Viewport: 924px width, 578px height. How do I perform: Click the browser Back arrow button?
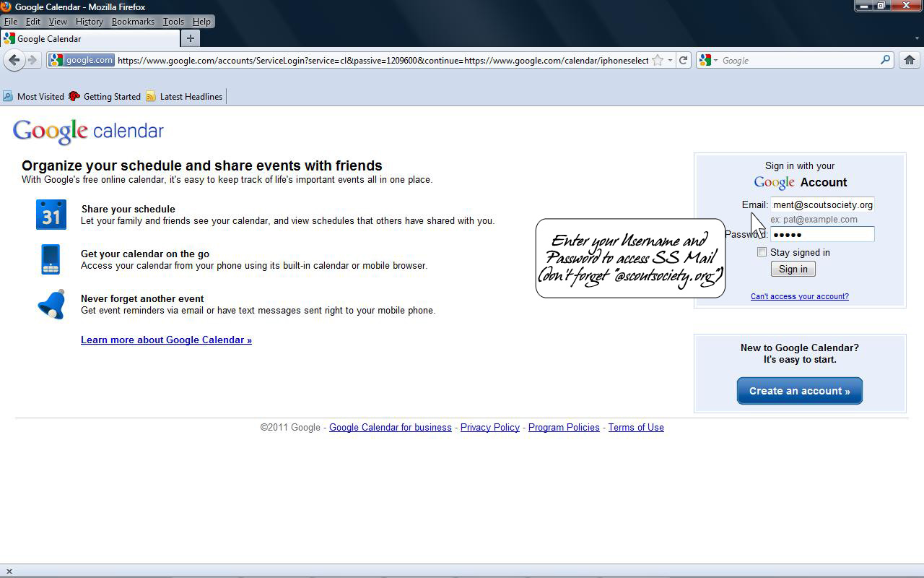tap(14, 60)
